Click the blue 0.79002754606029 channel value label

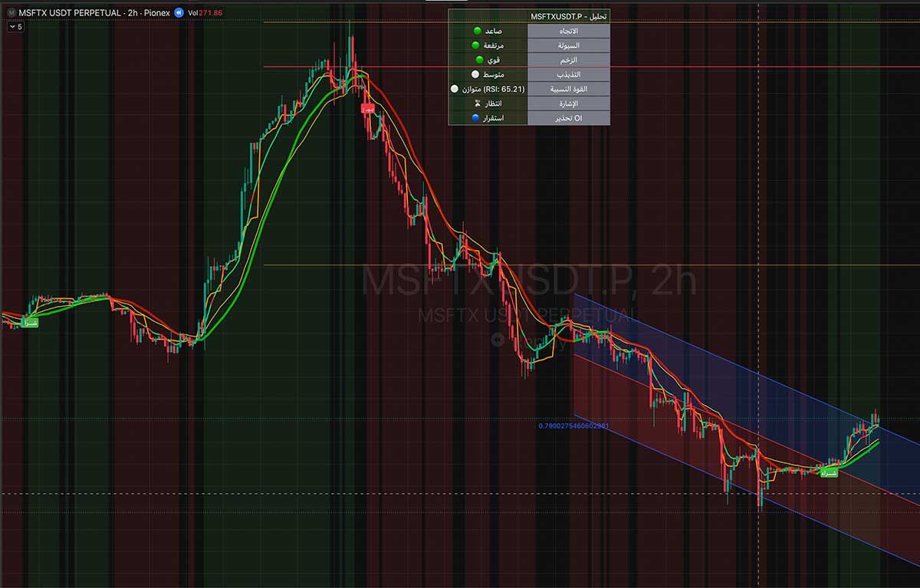pos(573,425)
